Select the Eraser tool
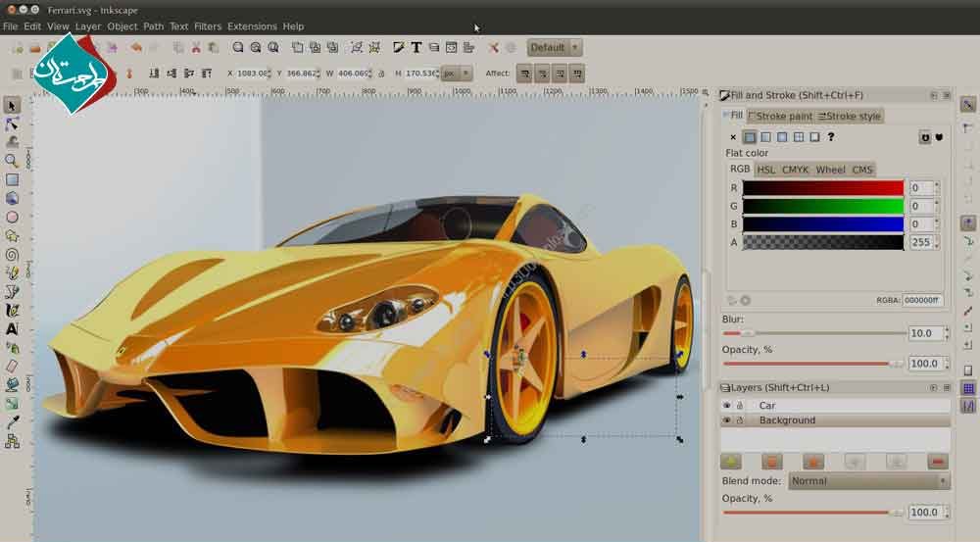 pos(12,367)
